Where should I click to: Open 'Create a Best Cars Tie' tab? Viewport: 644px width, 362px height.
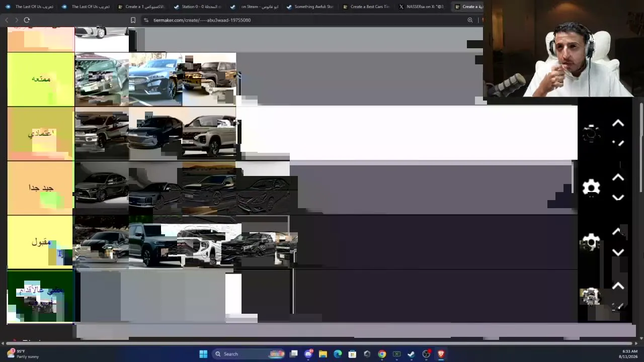pos(367,7)
